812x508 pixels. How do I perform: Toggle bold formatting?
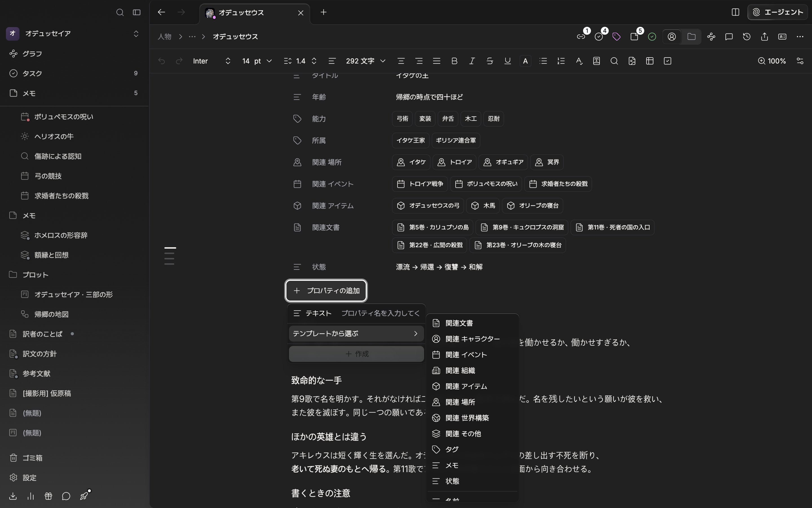tap(454, 61)
